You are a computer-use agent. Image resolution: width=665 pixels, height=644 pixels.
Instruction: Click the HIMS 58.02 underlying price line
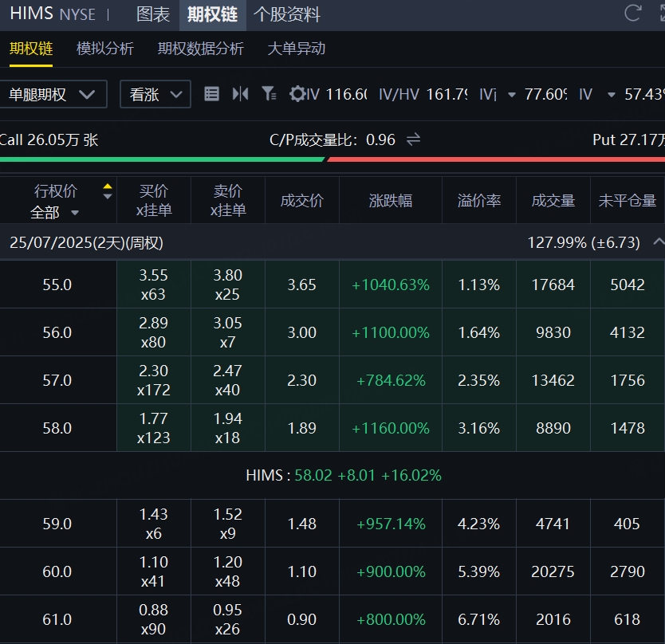click(344, 475)
